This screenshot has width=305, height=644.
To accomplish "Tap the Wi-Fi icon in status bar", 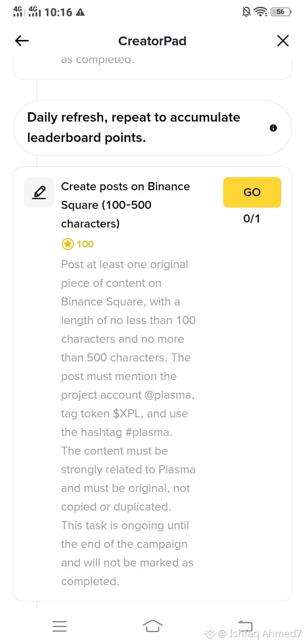I will (x=261, y=12).
